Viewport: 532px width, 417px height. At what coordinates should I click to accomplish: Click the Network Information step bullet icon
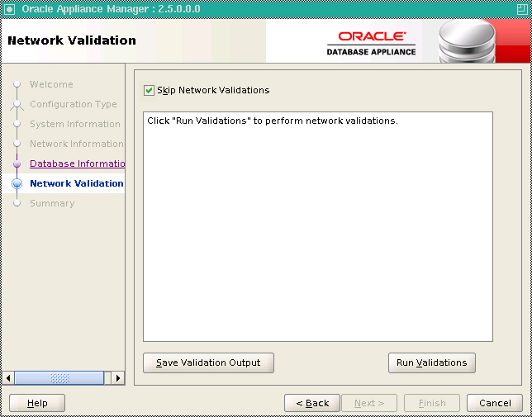pos(17,144)
